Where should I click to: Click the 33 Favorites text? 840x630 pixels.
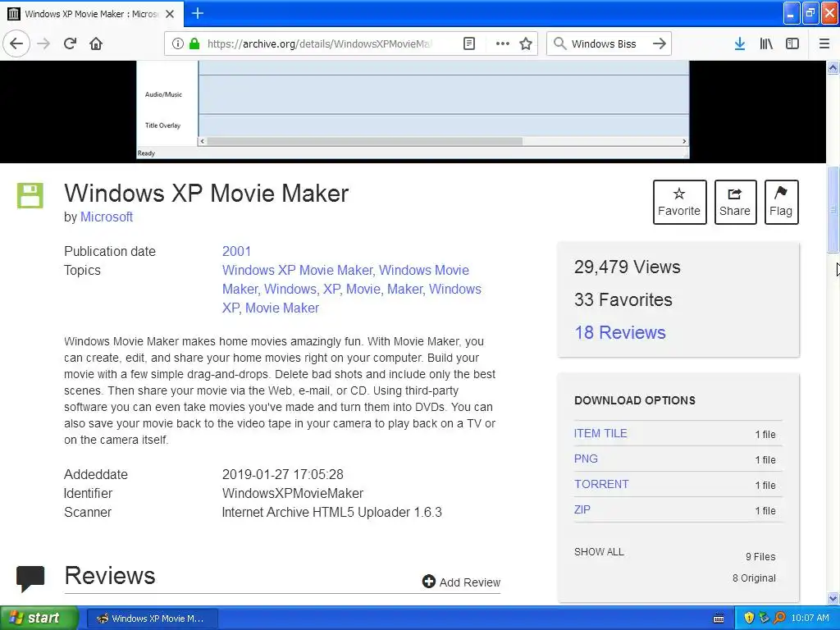click(623, 299)
